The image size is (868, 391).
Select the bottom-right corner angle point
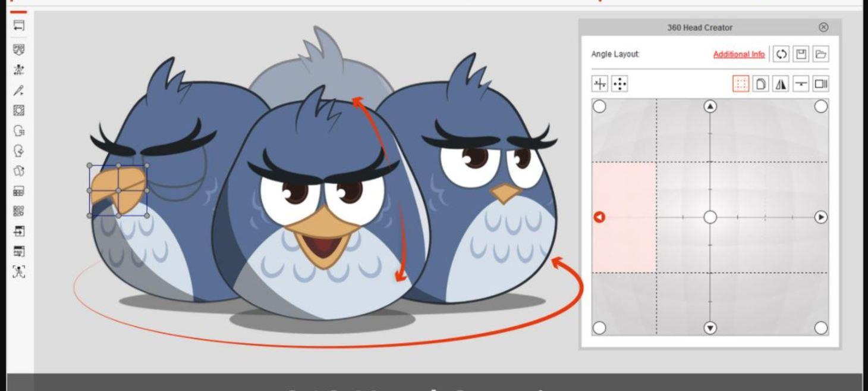point(821,328)
